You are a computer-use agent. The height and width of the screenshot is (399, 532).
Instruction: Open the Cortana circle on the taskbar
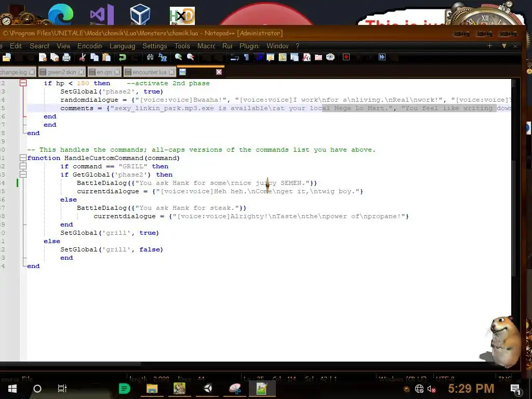coord(37,389)
